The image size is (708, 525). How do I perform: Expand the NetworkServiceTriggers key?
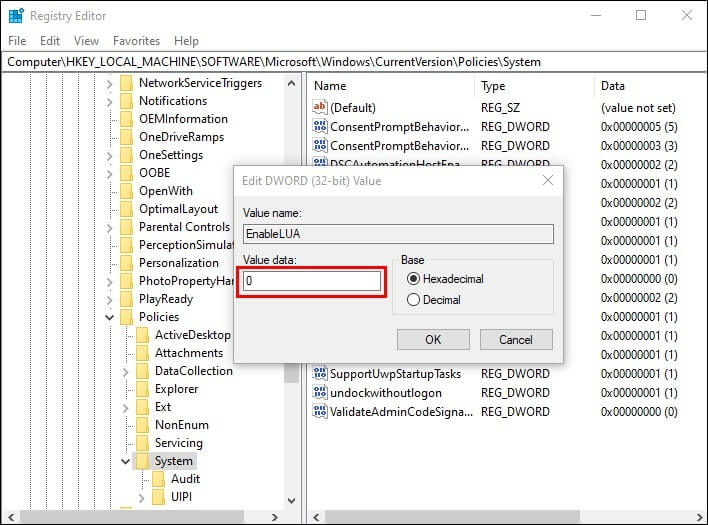click(x=109, y=84)
